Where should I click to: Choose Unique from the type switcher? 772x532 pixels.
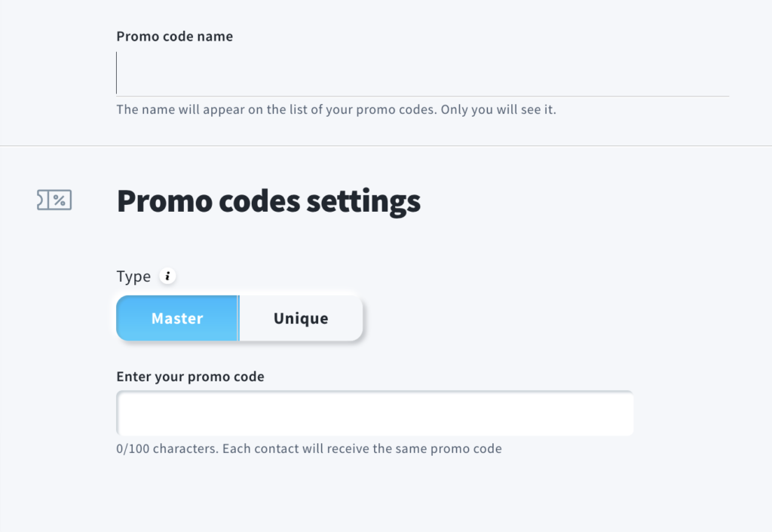pos(300,318)
